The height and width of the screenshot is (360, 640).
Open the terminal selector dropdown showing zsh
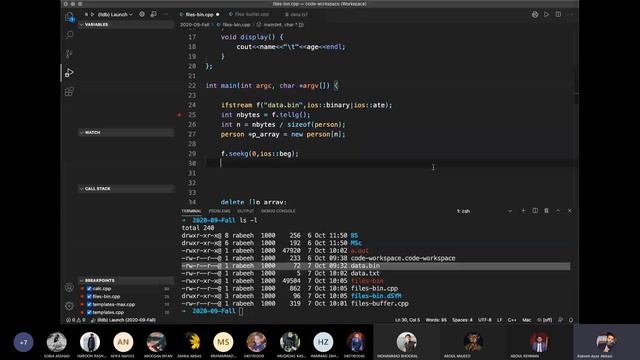click(484, 211)
